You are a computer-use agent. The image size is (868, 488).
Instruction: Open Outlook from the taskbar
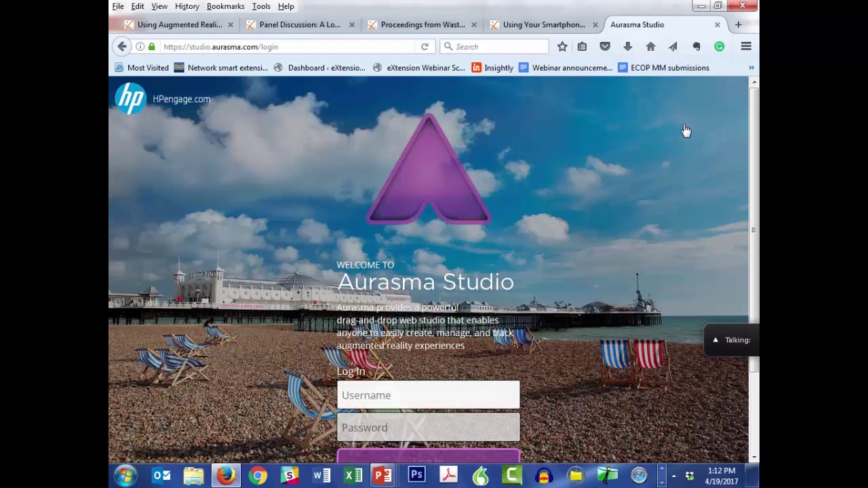pyautogui.click(x=161, y=476)
